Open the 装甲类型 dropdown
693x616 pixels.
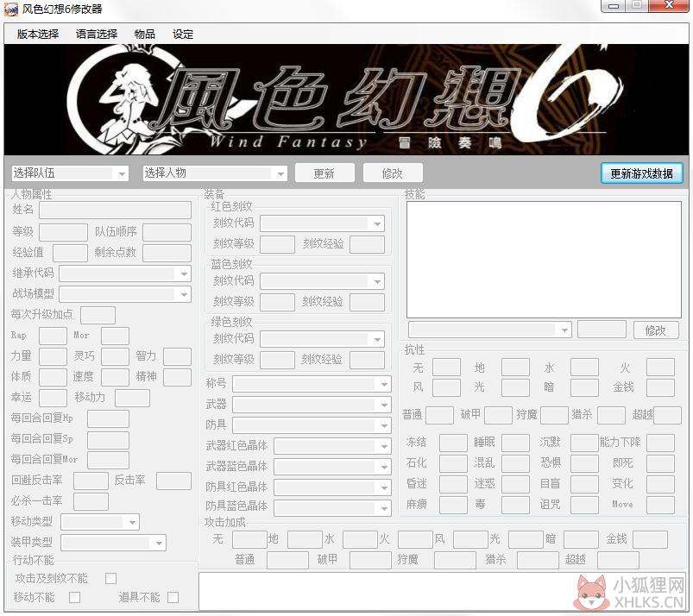(114, 543)
